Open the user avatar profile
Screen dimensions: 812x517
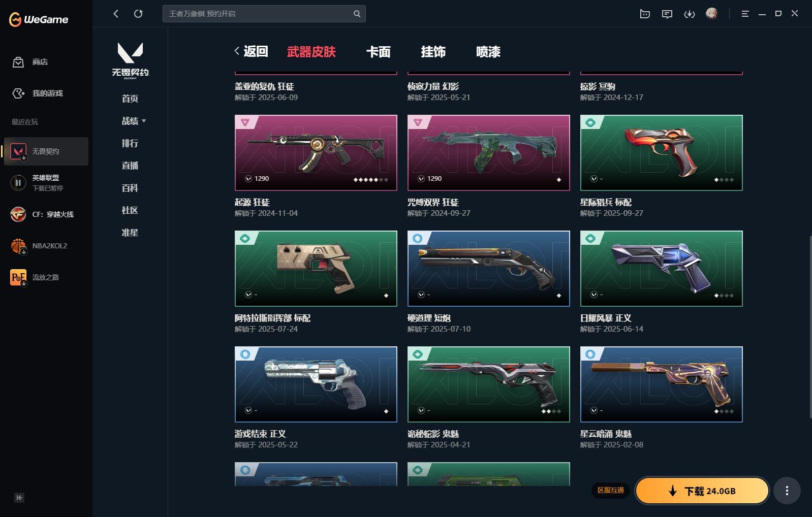[711, 14]
